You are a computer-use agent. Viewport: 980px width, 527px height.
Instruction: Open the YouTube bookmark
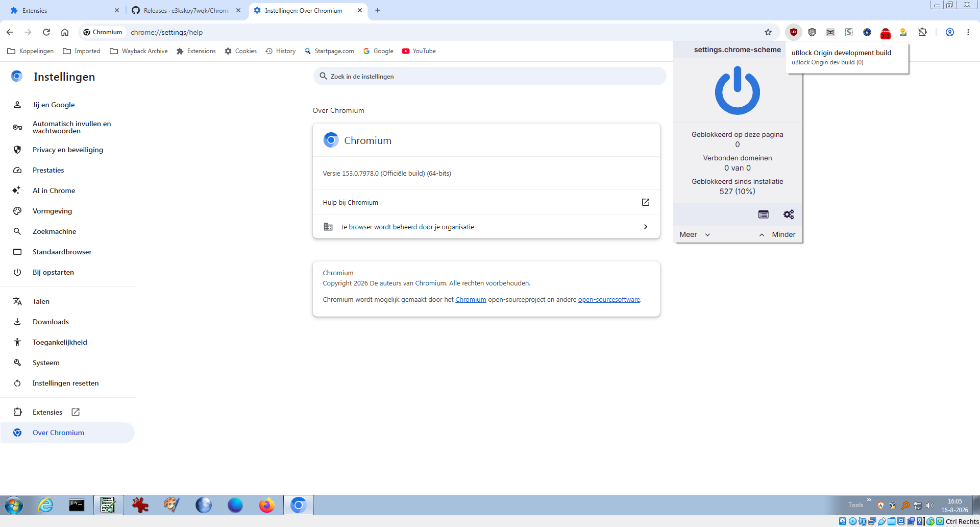tap(419, 51)
